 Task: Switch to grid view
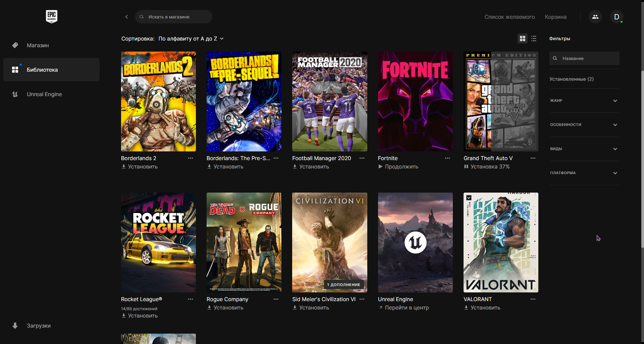point(523,39)
